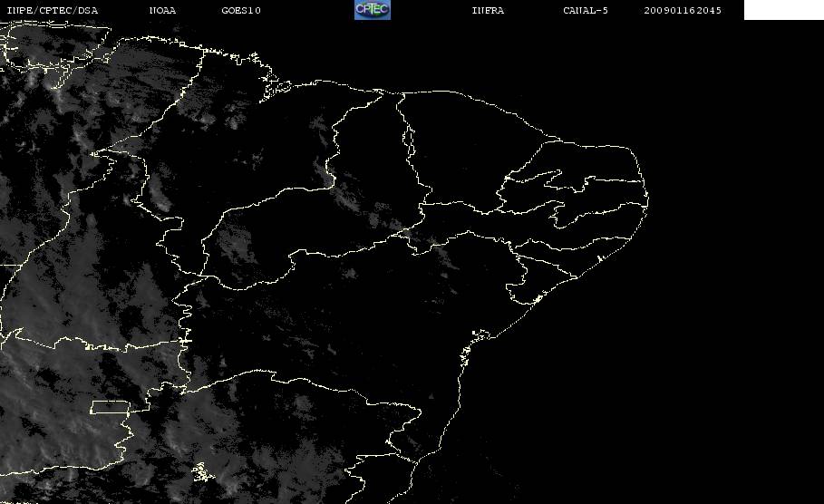Click the white coastal marker near the southern coastline

tap(537, 299)
